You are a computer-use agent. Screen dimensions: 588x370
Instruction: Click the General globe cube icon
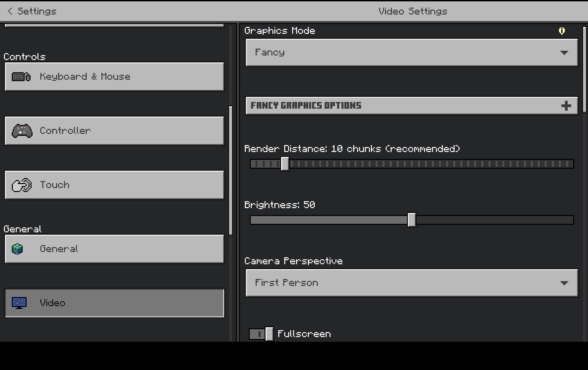[17, 249]
